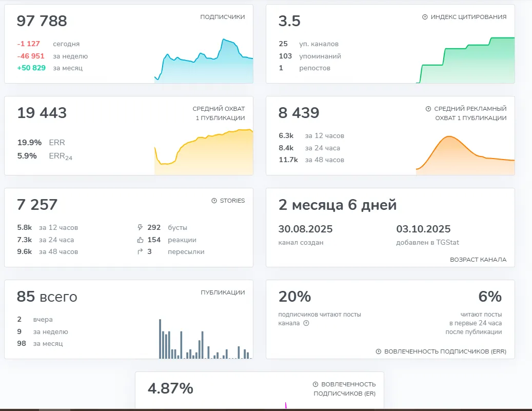Click help icon after 'читают посты канала'
532x411 pixels.
306,323
